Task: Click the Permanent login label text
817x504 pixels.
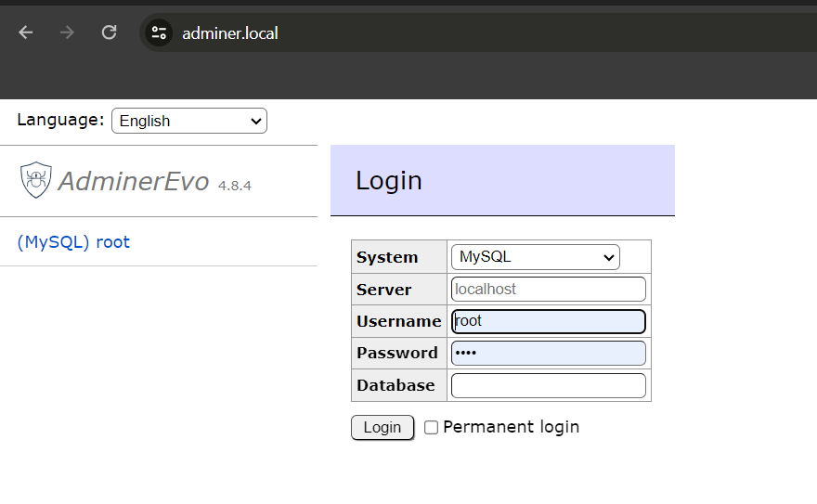Action: click(512, 427)
